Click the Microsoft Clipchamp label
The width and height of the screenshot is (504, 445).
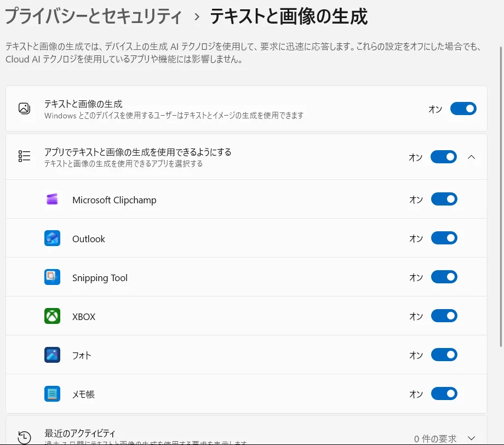coord(114,200)
